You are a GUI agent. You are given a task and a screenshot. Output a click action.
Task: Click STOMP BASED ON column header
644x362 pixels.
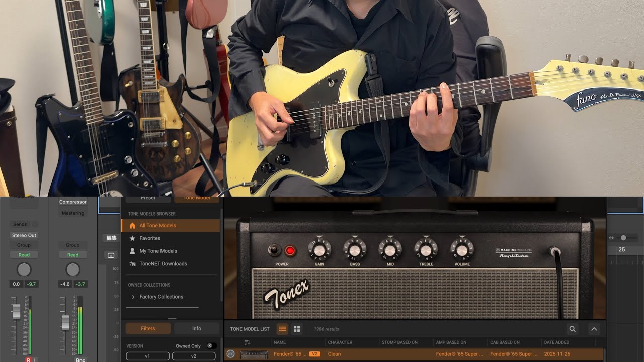tap(399, 342)
